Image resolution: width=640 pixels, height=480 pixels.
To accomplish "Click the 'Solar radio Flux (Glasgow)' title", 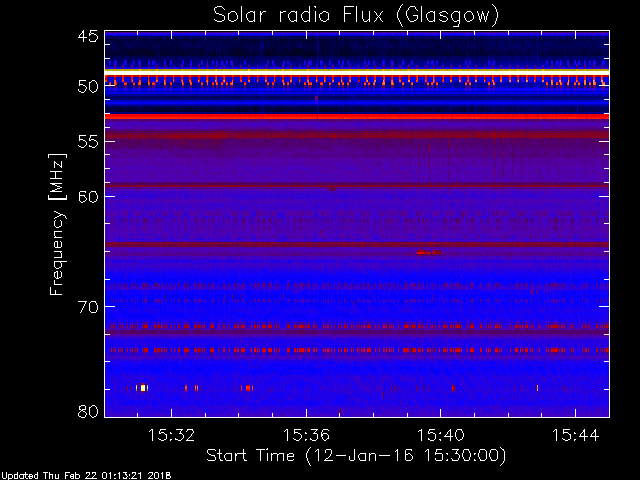I will [357, 15].
